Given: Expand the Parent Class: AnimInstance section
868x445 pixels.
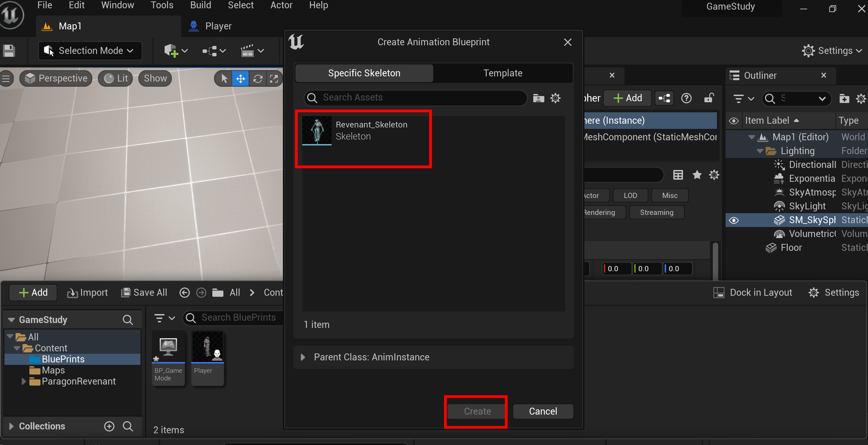Looking at the screenshot, I should [x=303, y=357].
